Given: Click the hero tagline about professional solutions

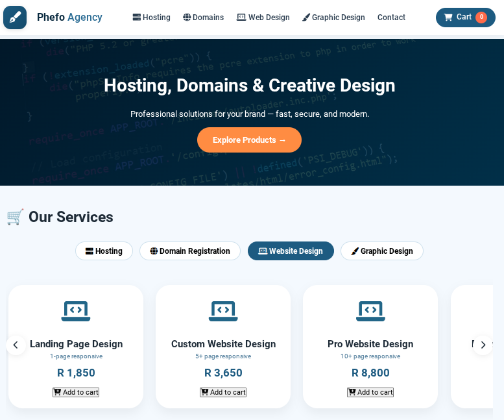Looking at the screenshot, I should [250, 114].
